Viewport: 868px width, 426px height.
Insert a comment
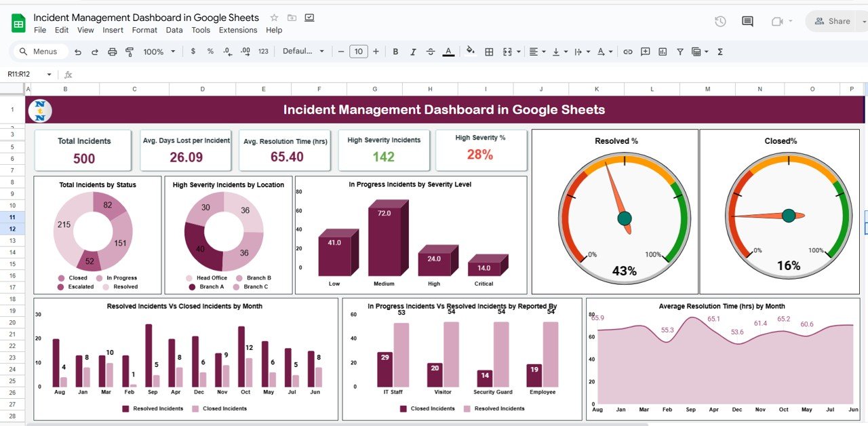pyautogui.click(x=645, y=52)
